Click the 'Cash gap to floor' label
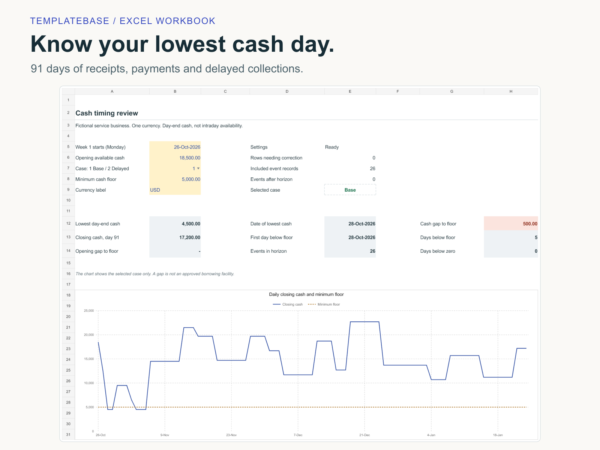Image resolution: width=600 pixels, height=450 pixels. coord(438,224)
